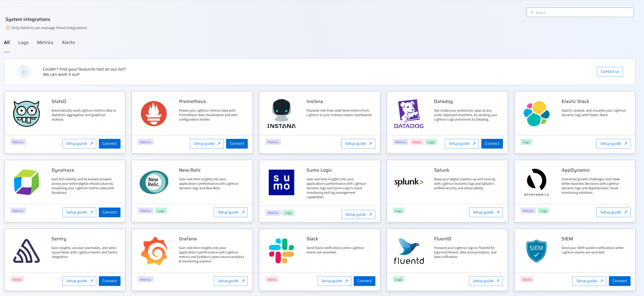The height and width of the screenshot is (296, 644).
Task: Select the All tab
Action: [x=7, y=43]
